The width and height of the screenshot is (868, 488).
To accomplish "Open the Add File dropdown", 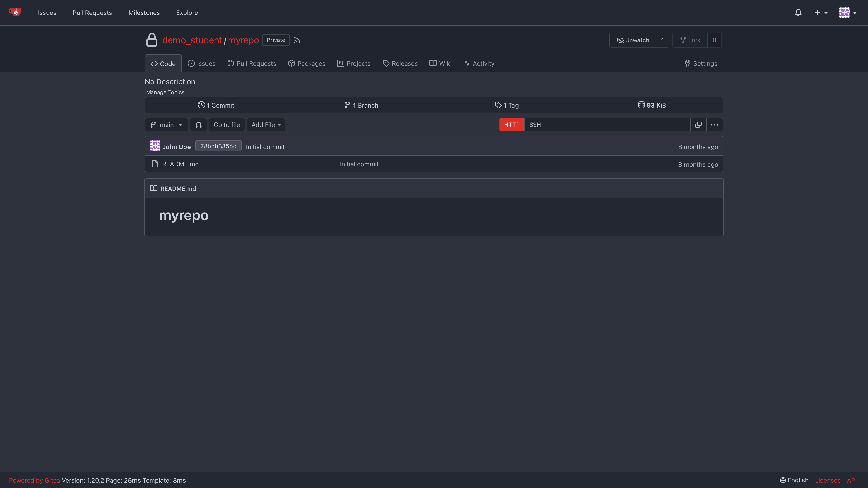I will 266,125.
